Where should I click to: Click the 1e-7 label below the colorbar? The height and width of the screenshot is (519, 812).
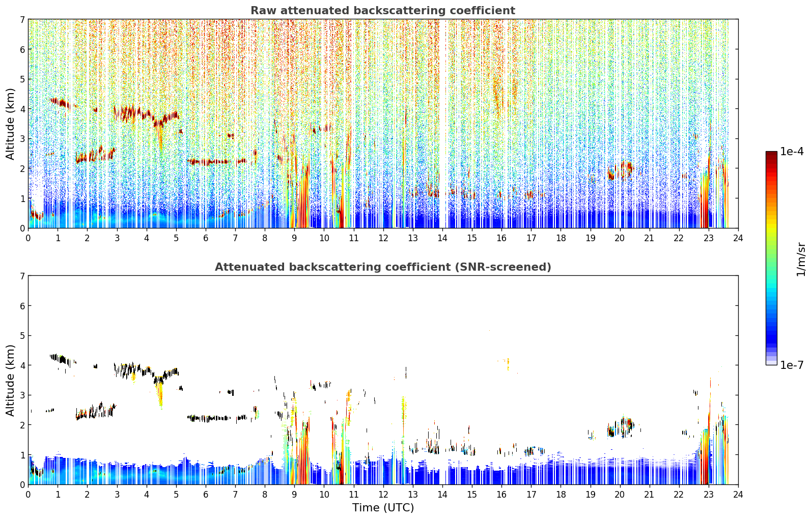coord(792,365)
